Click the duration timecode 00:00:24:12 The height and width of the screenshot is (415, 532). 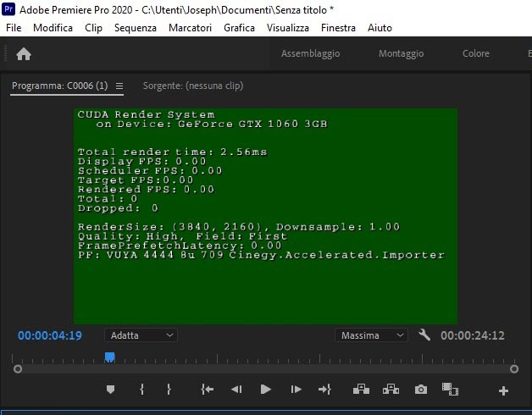click(x=473, y=335)
